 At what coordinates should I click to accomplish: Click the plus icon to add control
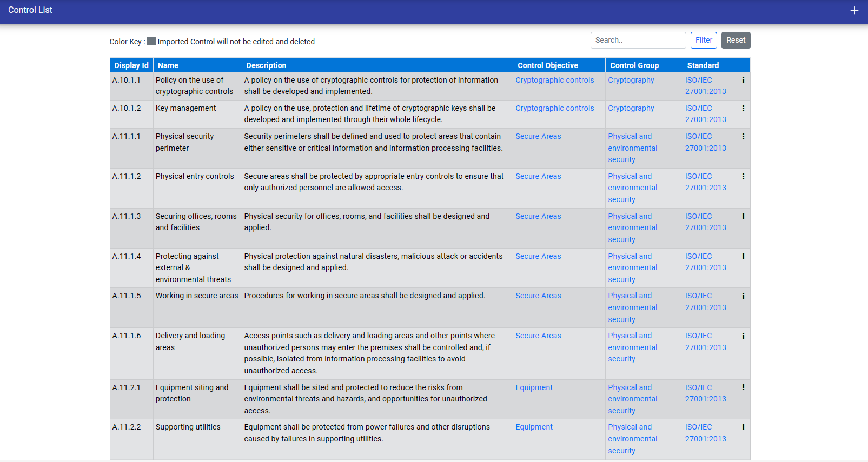click(x=854, y=10)
